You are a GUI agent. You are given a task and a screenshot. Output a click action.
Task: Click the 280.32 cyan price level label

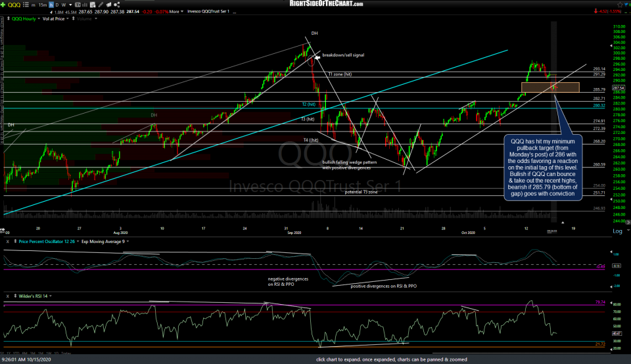coord(599,105)
